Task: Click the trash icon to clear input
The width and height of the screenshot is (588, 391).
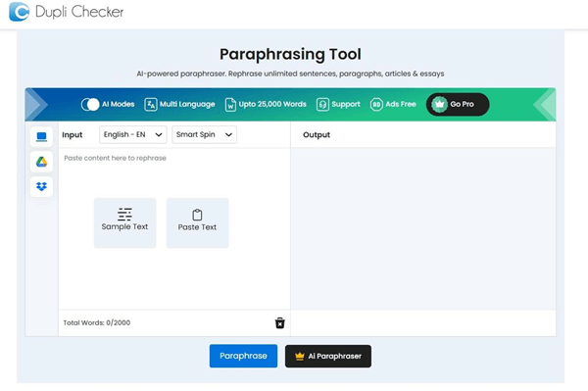Action: (279, 322)
